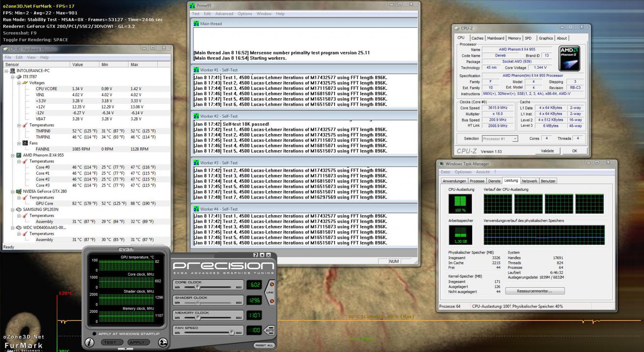Click the AMD Phenom II logo in CPU-Z

[569, 58]
